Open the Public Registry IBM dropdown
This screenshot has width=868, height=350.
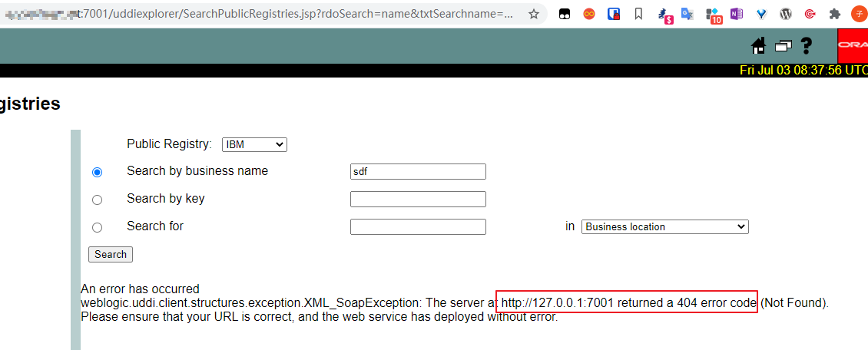(254, 144)
